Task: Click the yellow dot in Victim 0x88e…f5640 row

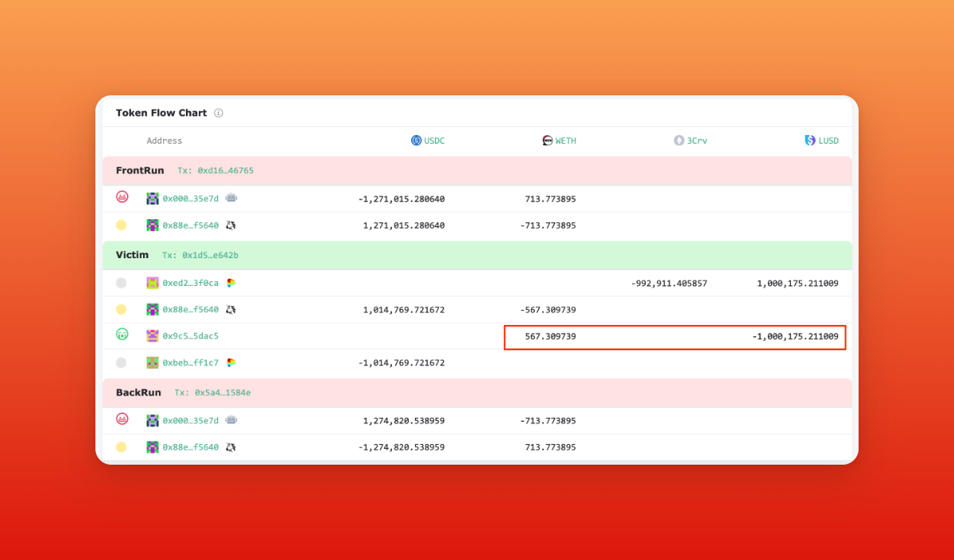Action: [x=121, y=310]
